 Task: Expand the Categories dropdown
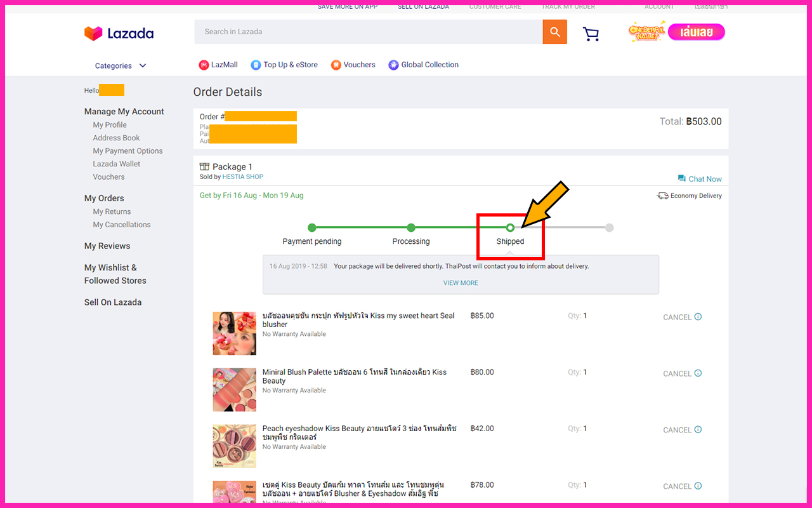pos(121,66)
